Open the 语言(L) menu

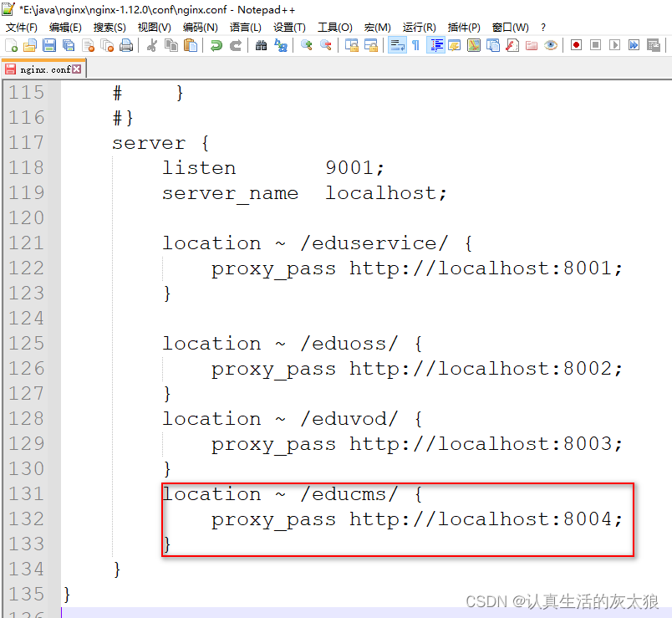(245, 28)
